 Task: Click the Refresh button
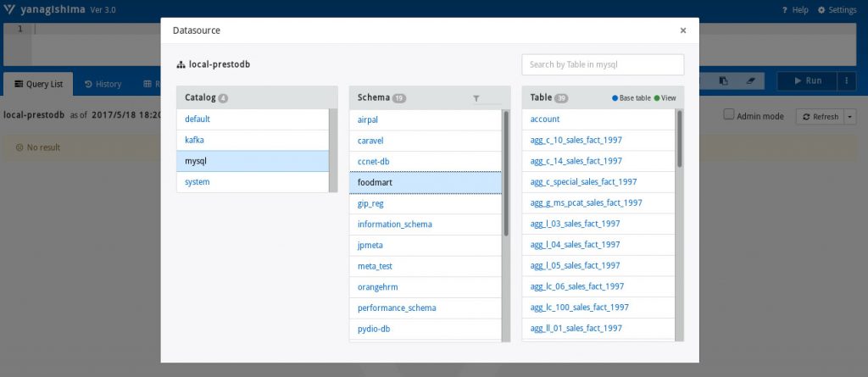[820, 117]
